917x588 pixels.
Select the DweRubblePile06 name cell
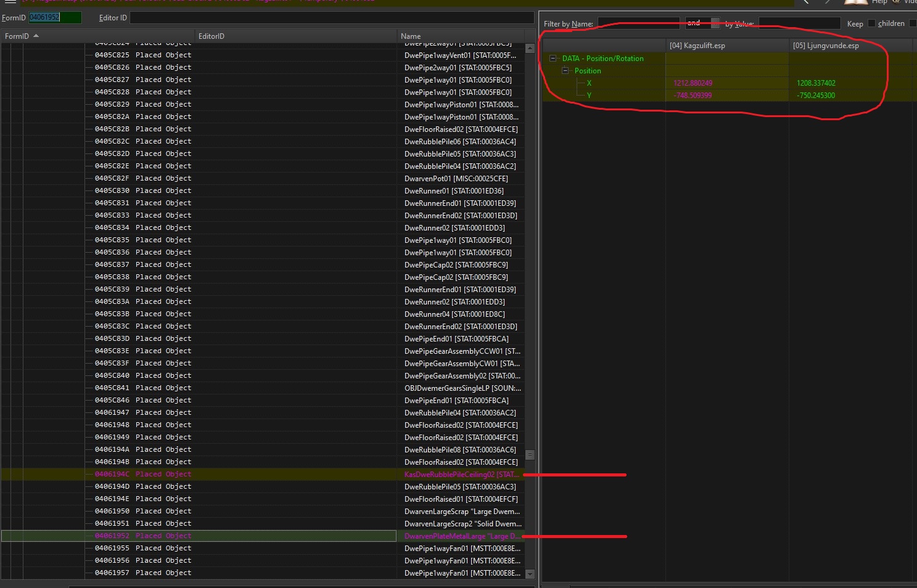pyautogui.click(x=460, y=142)
